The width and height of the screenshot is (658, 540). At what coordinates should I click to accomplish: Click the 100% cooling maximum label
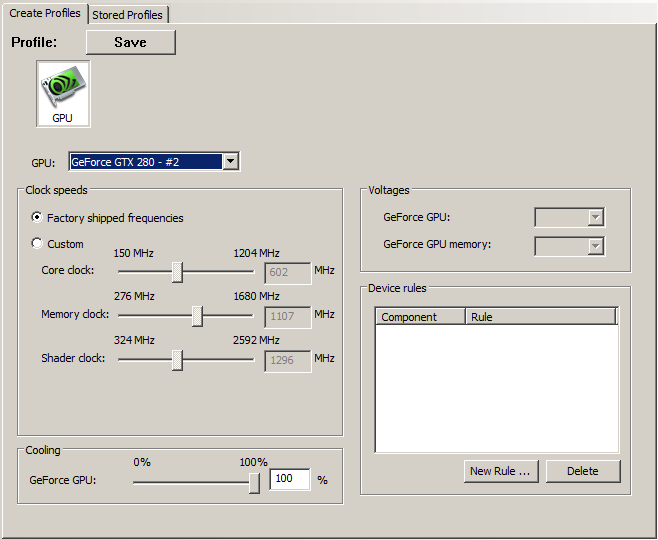tap(253, 462)
